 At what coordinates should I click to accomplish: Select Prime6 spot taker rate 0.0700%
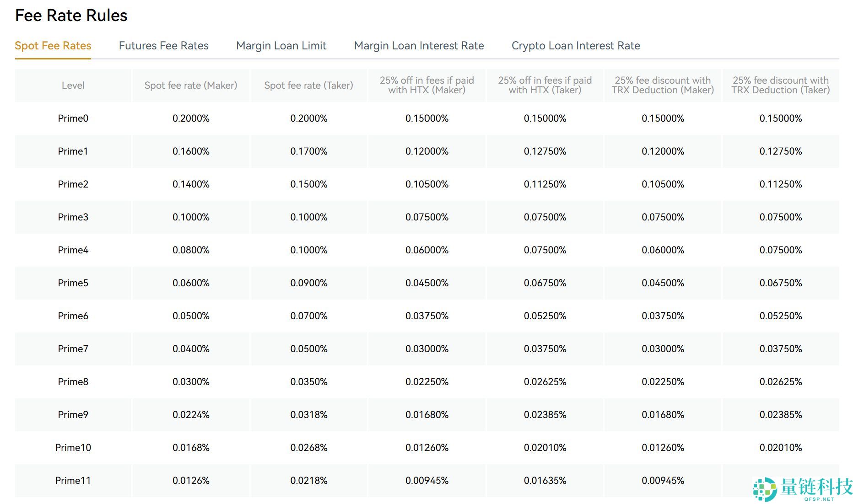click(x=309, y=316)
